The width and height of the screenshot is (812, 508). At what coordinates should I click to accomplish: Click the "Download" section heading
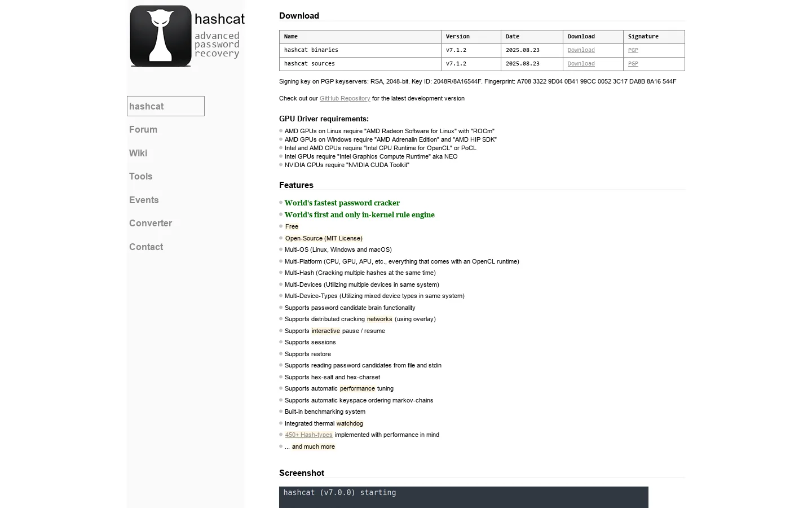(x=299, y=16)
